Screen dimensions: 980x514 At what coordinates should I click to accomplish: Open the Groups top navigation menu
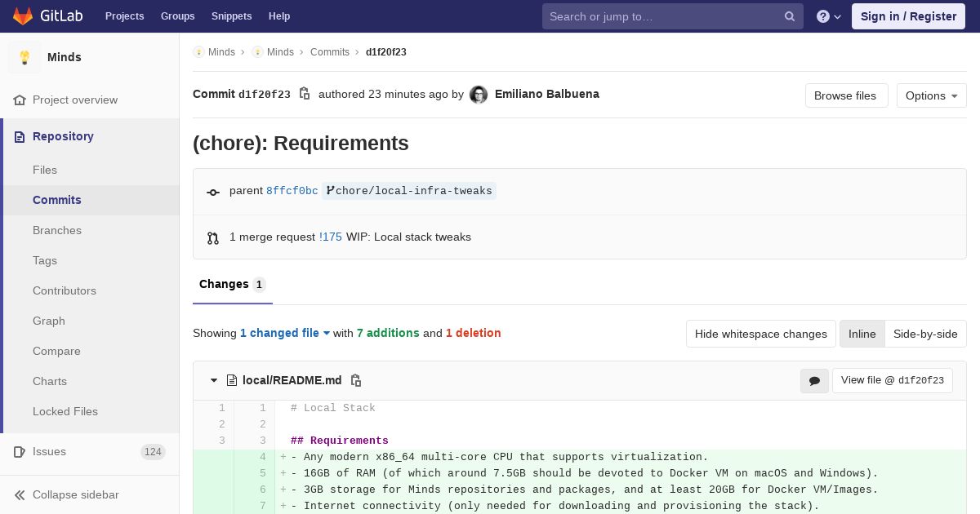(177, 16)
